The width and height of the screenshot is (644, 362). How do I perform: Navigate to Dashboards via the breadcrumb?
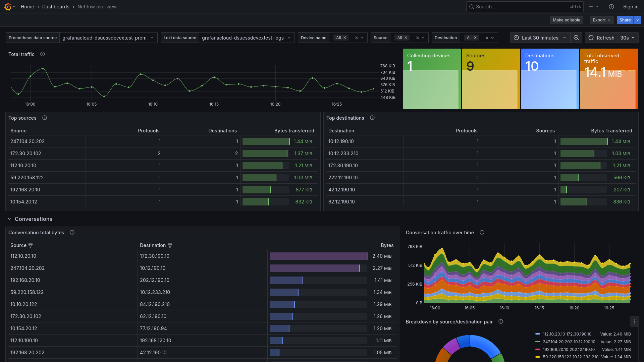tap(55, 7)
